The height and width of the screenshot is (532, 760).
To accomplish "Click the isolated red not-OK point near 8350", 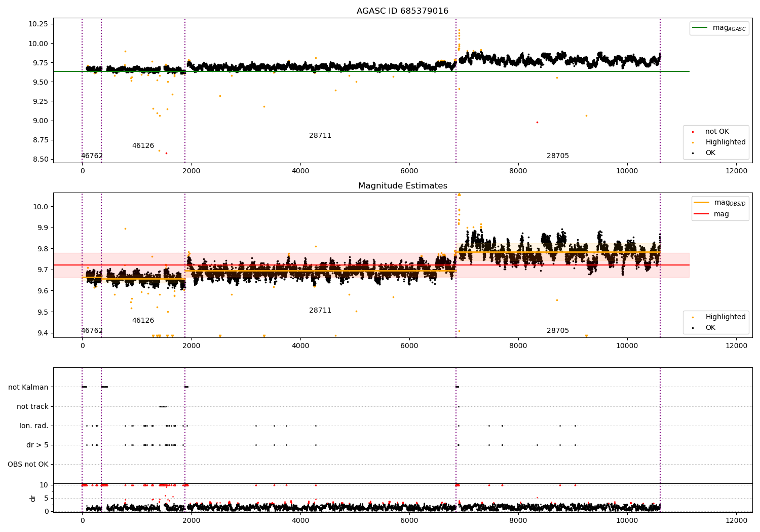I will 537,122.
